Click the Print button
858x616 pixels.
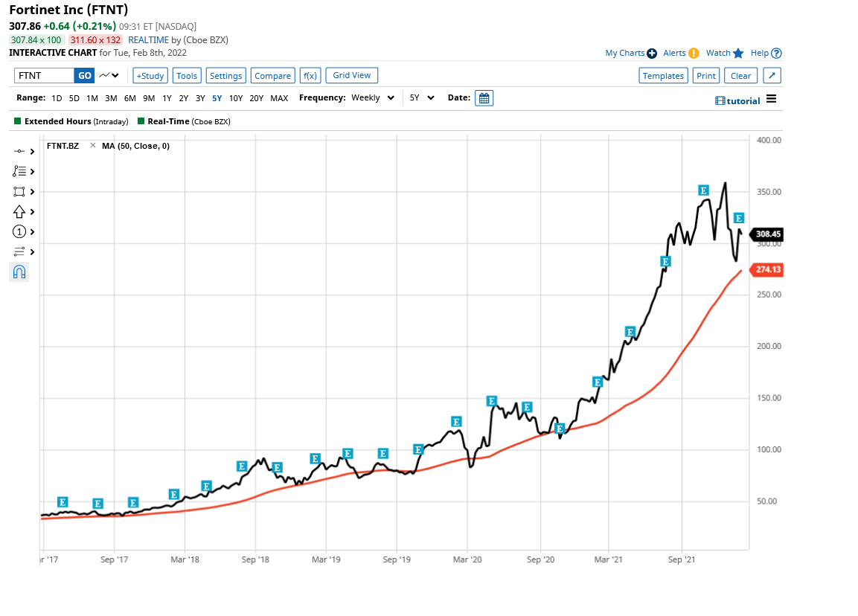point(706,75)
